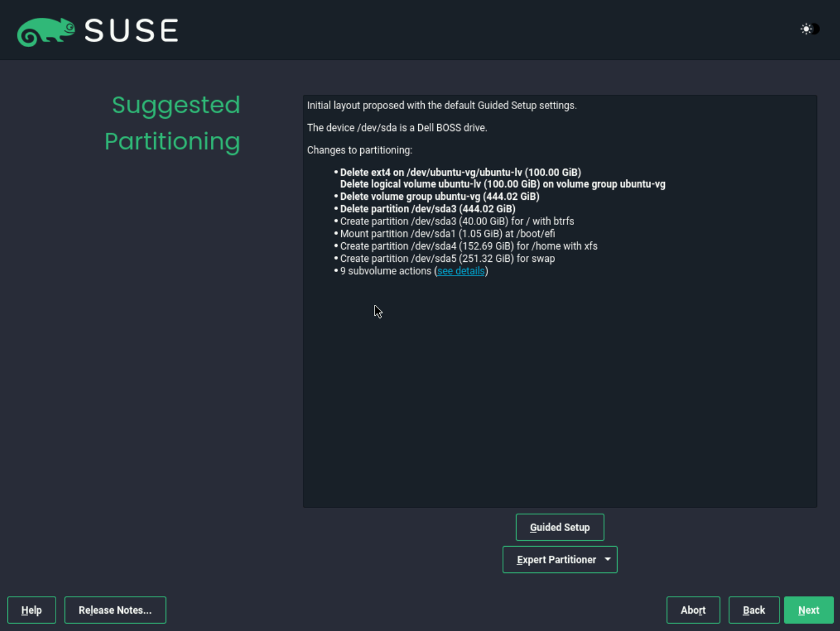This screenshot has height=631, width=840.
Task: Click the SUSE chameleon logo
Action: pyautogui.click(x=46, y=30)
